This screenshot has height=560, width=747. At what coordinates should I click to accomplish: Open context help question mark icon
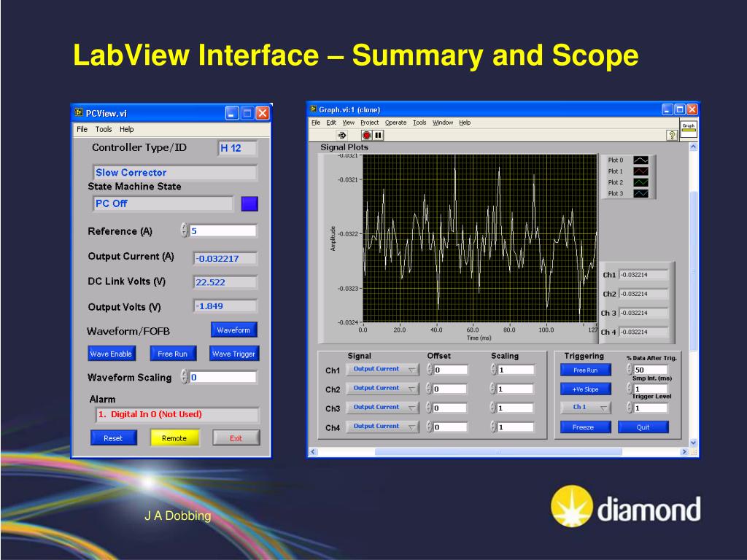coord(672,135)
